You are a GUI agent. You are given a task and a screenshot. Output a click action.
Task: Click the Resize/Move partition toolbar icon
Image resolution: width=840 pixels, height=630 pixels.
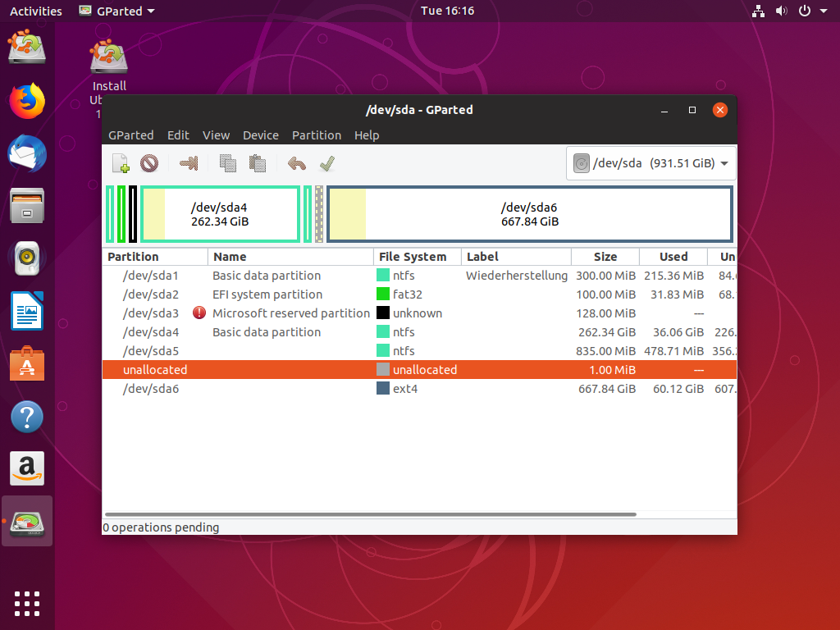pos(189,163)
